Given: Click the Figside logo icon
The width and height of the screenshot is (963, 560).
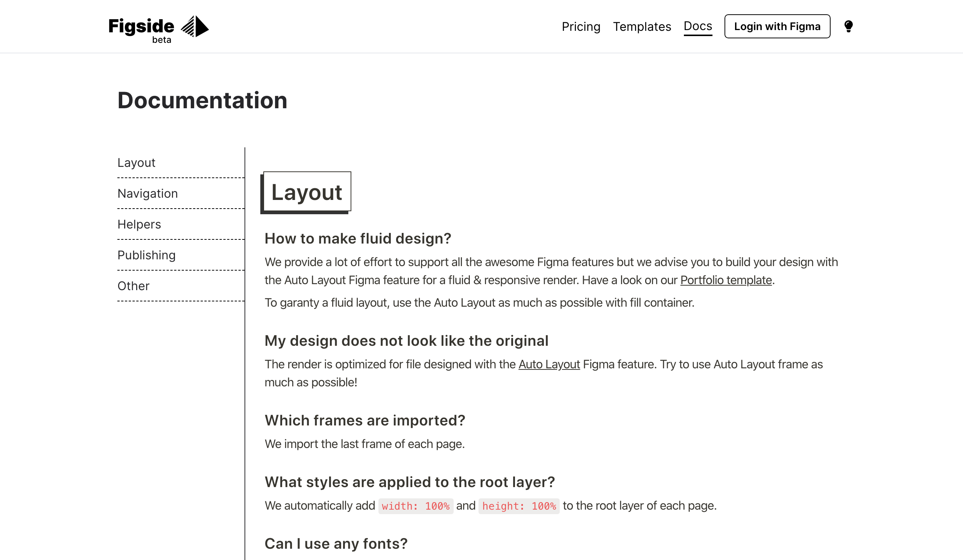Looking at the screenshot, I should point(194,26).
